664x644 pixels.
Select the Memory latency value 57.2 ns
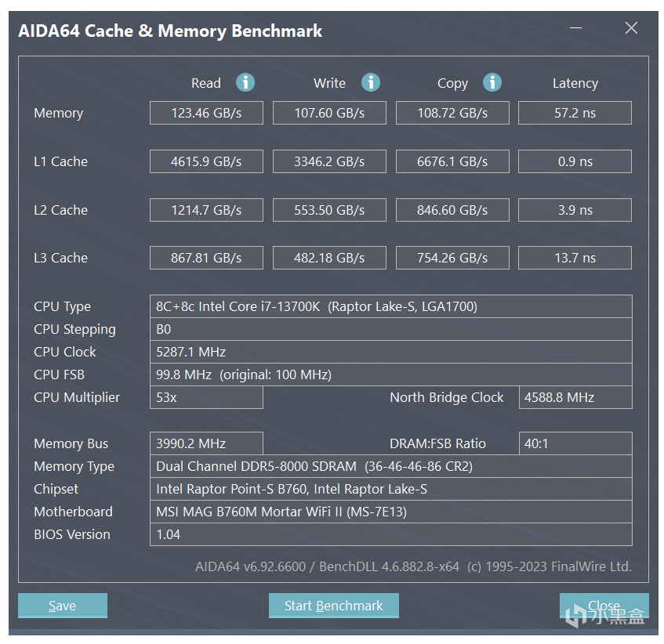click(x=575, y=113)
